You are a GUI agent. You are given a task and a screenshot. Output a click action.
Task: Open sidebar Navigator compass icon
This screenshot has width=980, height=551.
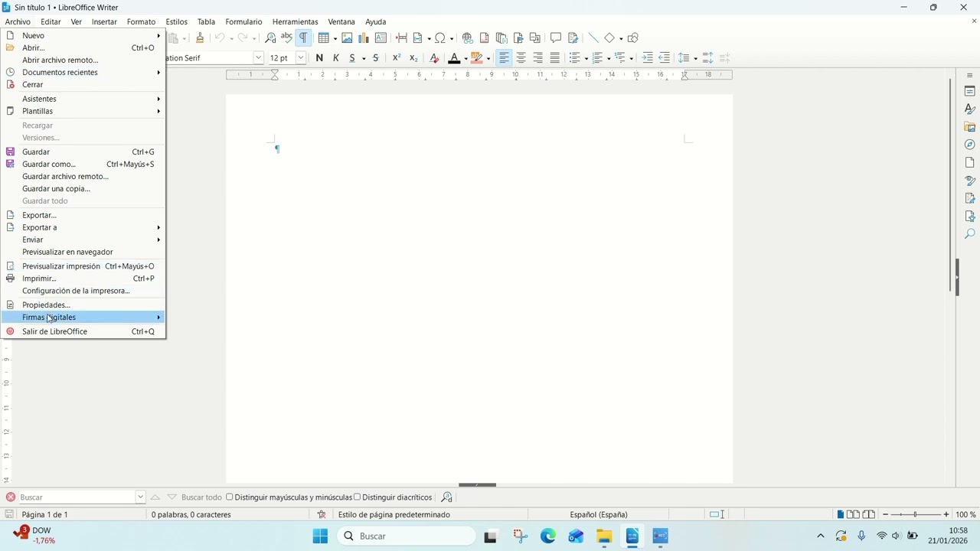pos(969,145)
